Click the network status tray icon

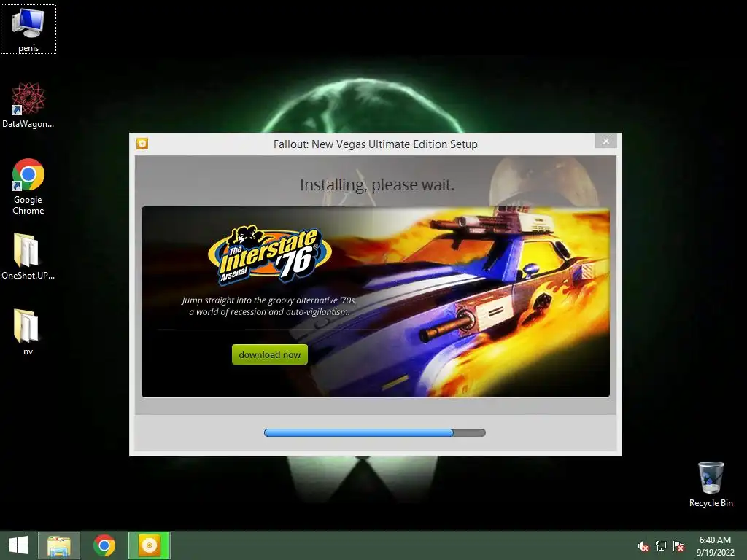661,546
